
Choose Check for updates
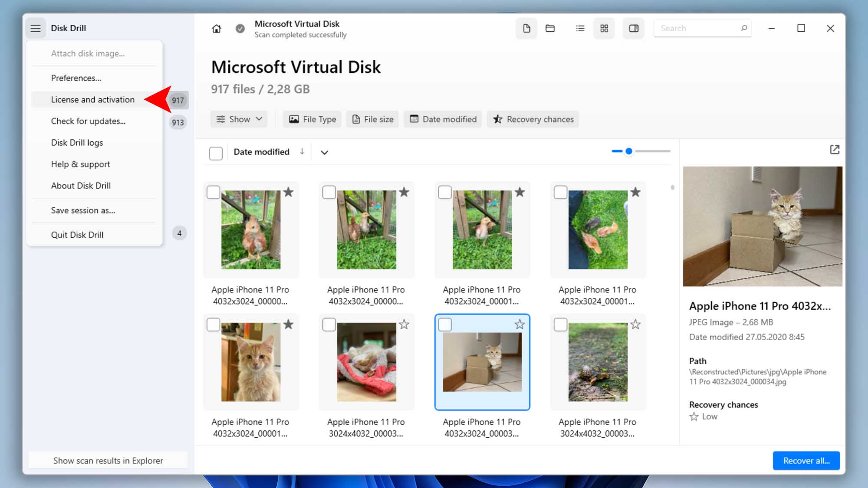94,121
